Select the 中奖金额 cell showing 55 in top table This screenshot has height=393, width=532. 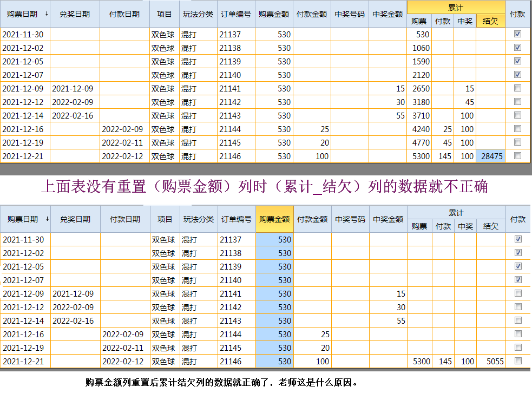(x=387, y=115)
